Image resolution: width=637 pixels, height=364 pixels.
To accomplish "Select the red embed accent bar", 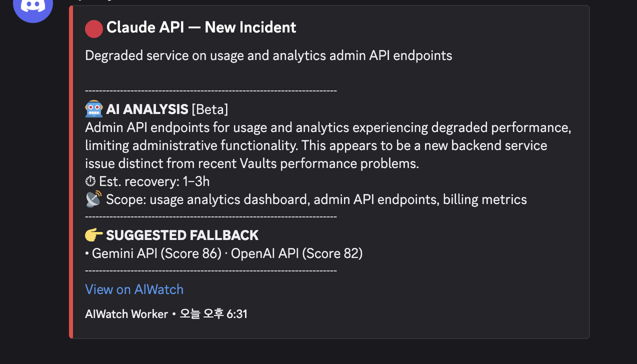I will [73, 170].
